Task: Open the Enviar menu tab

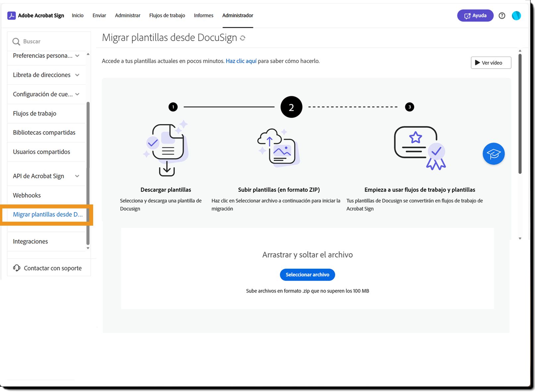Action: pyautogui.click(x=99, y=16)
